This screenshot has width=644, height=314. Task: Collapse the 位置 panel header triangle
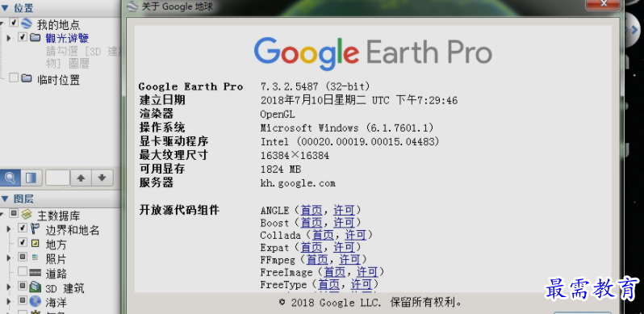tap(5, 8)
